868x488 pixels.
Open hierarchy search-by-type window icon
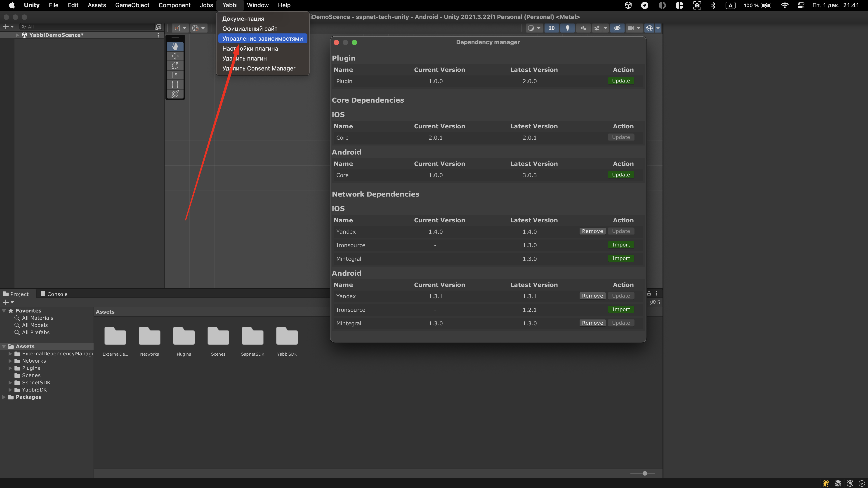pyautogui.click(x=158, y=27)
